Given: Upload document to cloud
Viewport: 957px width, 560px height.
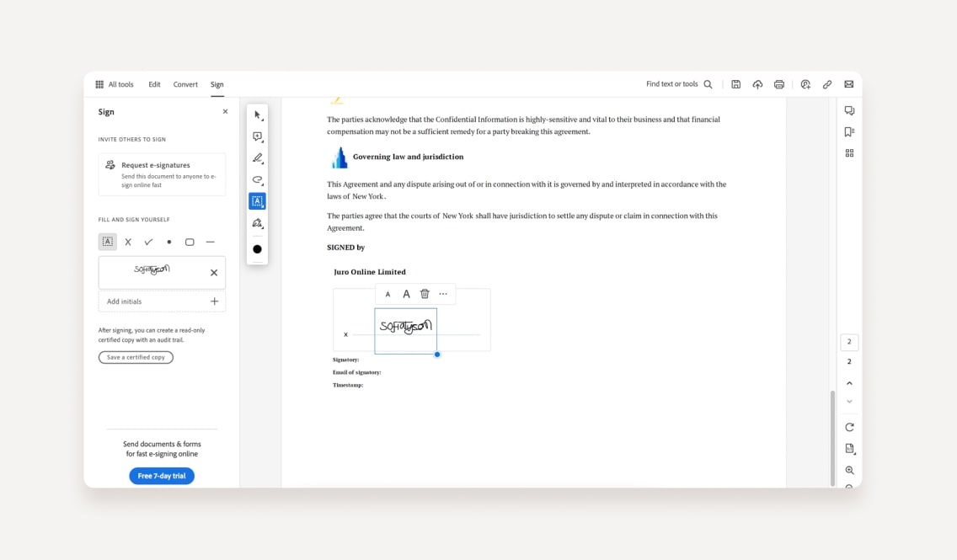Looking at the screenshot, I should click(x=757, y=84).
